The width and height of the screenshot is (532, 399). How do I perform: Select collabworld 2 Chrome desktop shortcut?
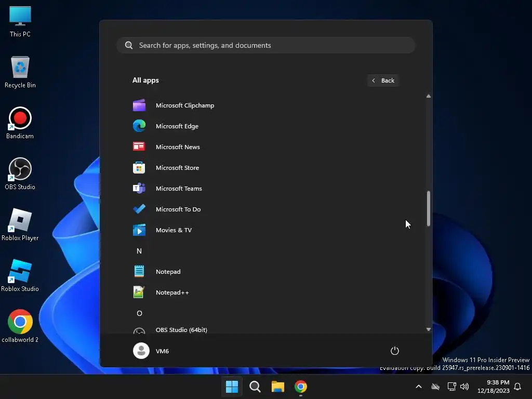tap(20, 326)
